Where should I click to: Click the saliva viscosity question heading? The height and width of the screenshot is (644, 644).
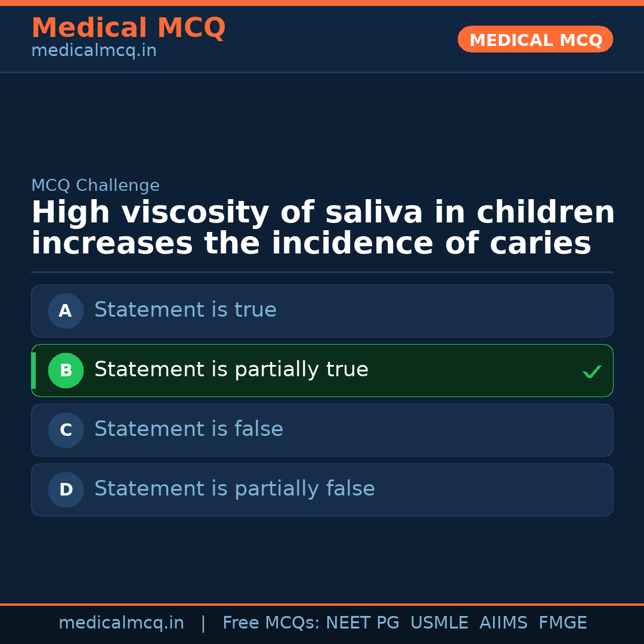(x=323, y=228)
